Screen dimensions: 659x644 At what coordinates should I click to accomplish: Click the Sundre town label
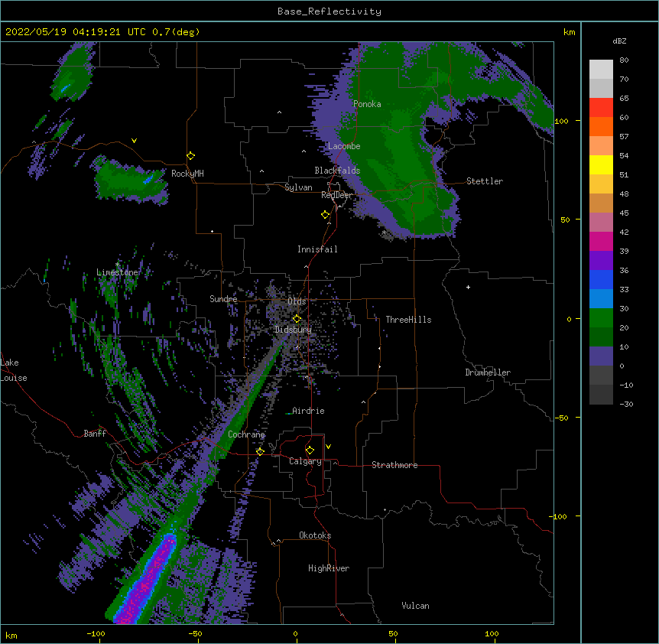(223, 299)
